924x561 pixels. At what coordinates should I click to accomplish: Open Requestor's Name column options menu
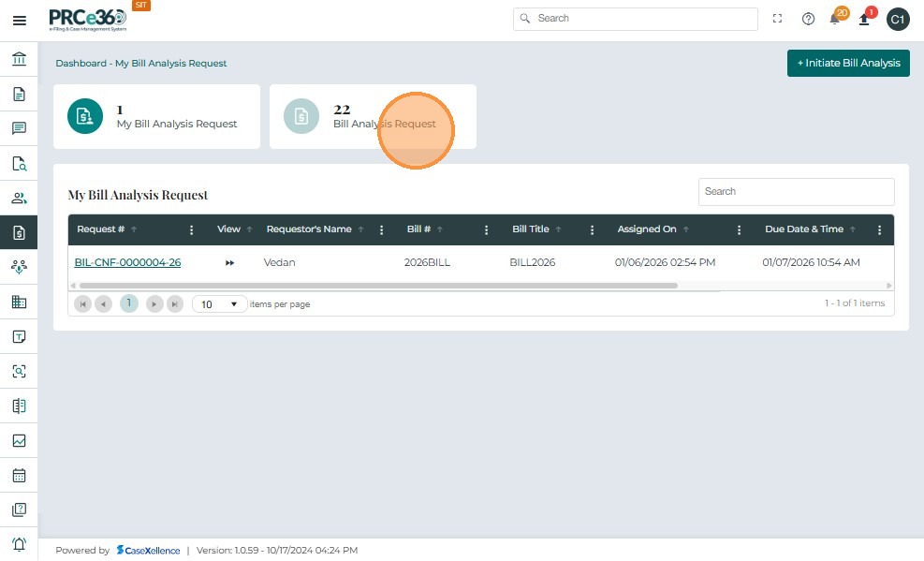(381, 229)
